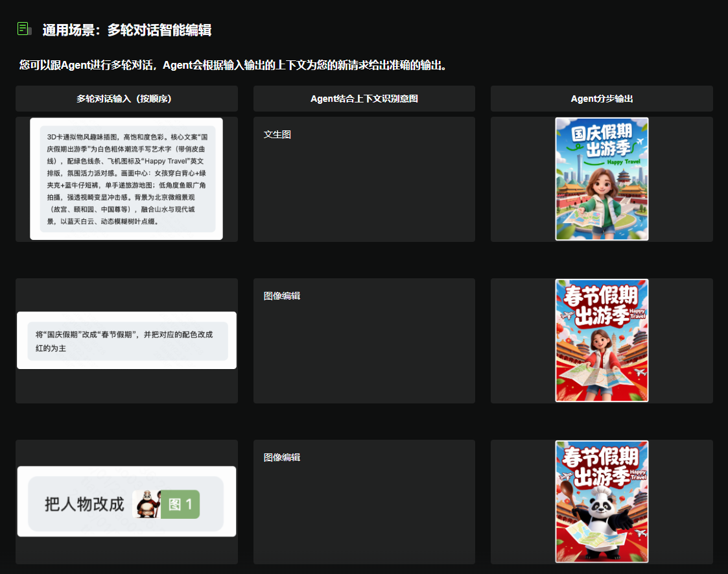Open the red 春节假期 poster with the girl
This screenshot has width=728, height=574.
602,341
